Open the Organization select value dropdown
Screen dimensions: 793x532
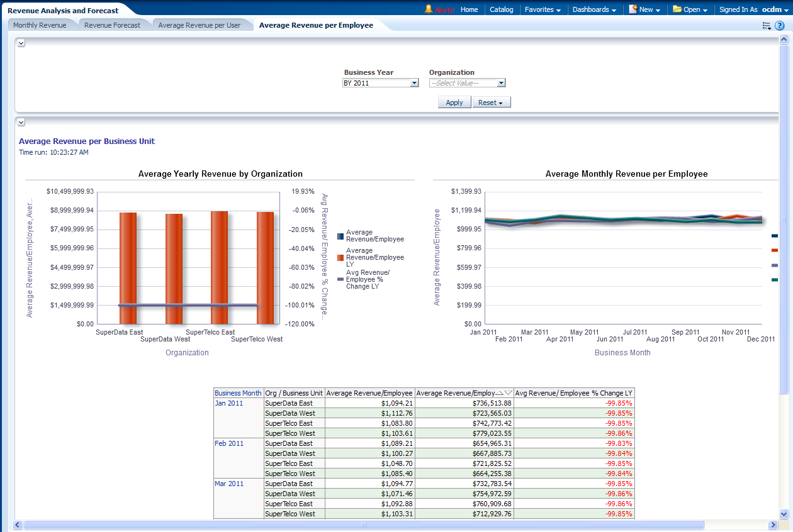coord(501,83)
